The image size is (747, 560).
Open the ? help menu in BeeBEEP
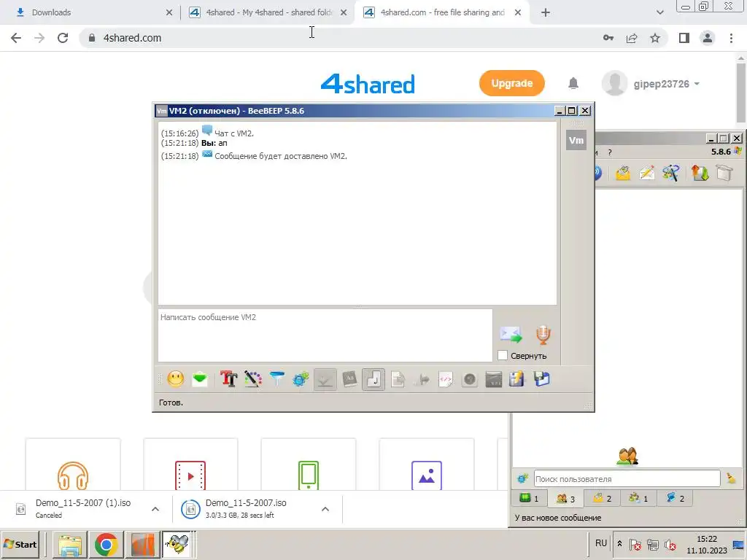click(610, 152)
